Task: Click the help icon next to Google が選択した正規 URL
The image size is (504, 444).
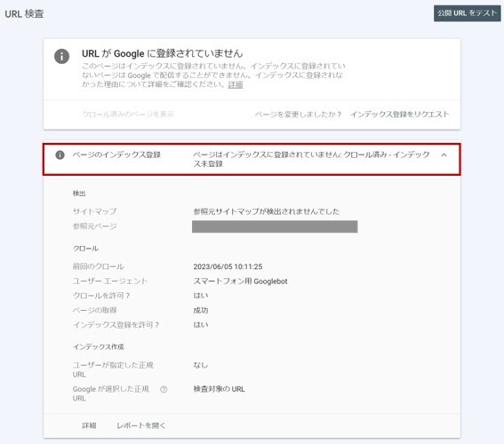Action: [164, 390]
